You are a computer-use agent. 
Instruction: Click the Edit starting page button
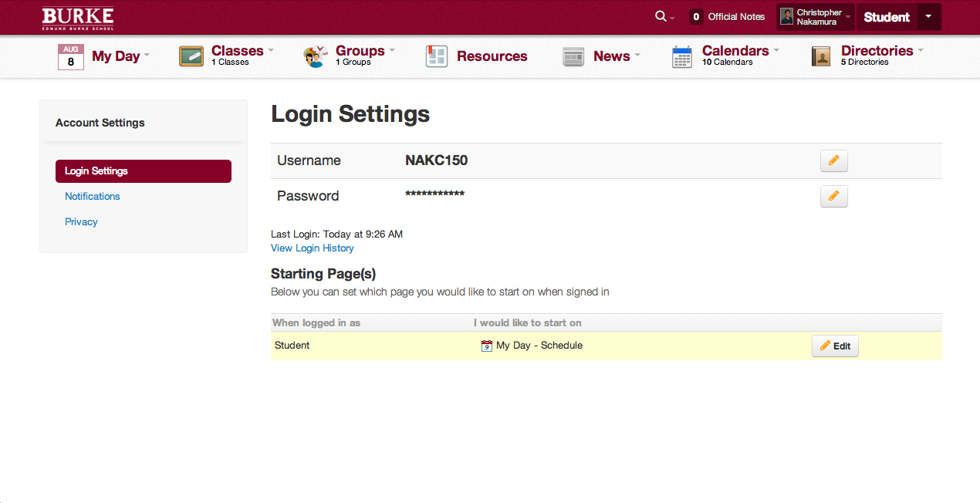coord(835,346)
